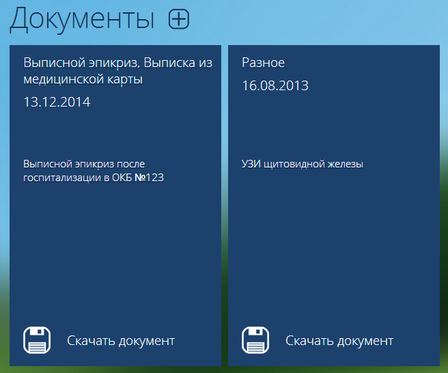Click the Документы page heading

pos(82,19)
